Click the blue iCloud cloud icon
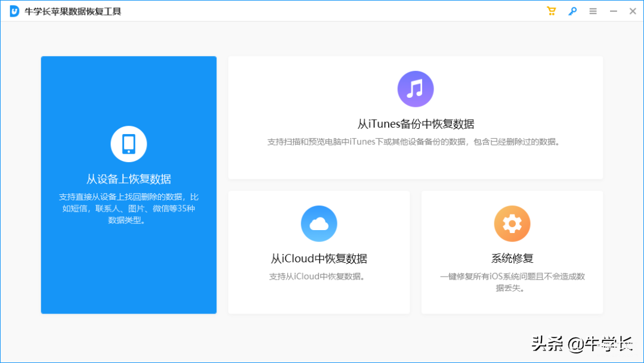The height and width of the screenshot is (363, 644). (x=318, y=224)
